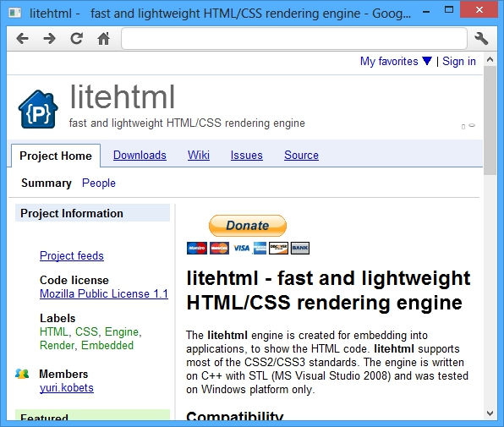
Task: Click the address bar field
Action: pos(294,39)
